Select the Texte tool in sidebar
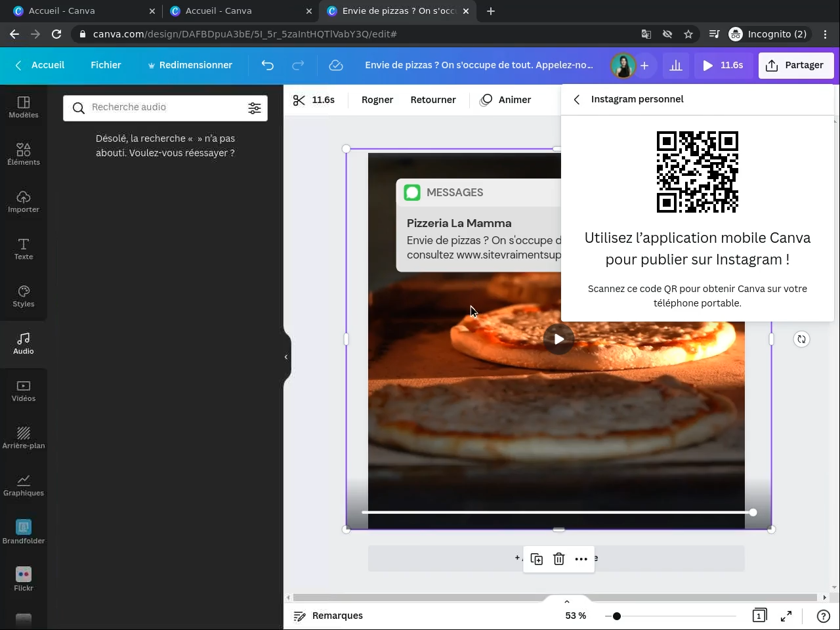840x630 pixels. (x=24, y=249)
